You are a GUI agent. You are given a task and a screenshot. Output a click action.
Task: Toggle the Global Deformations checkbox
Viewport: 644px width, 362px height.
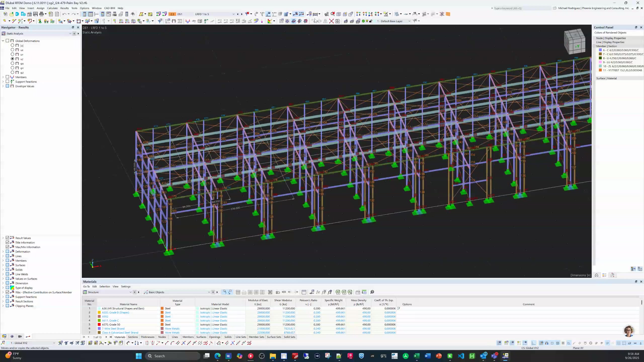[8, 41]
